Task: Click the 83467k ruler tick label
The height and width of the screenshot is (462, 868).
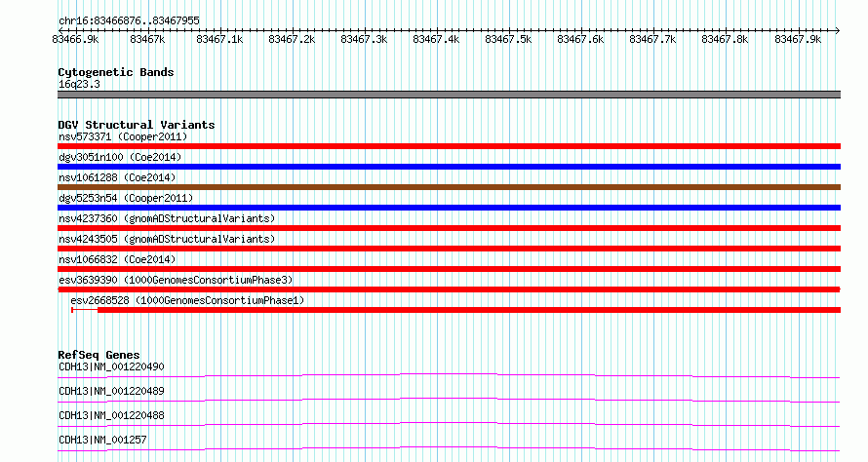Action: [x=147, y=39]
